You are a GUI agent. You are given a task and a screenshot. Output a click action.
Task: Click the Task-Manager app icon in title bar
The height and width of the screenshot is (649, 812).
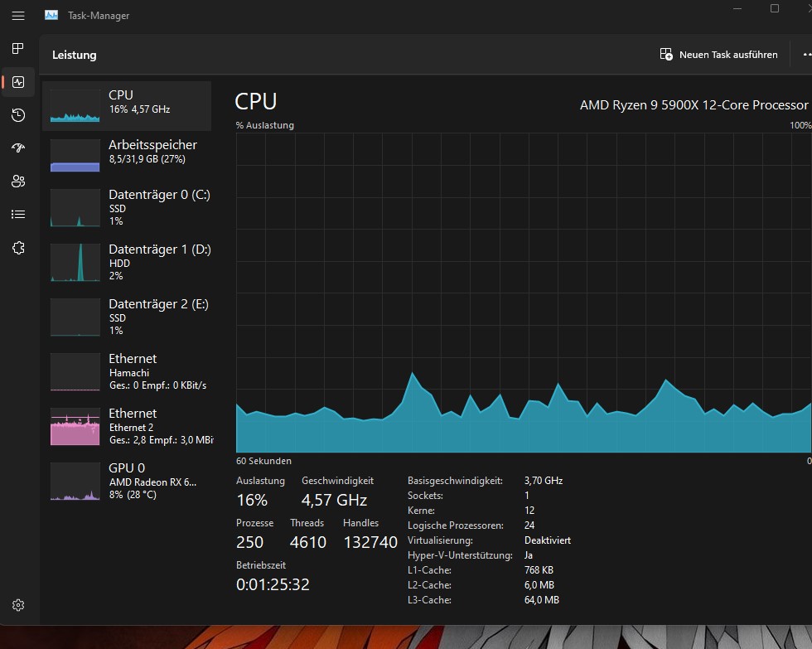(x=51, y=15)
